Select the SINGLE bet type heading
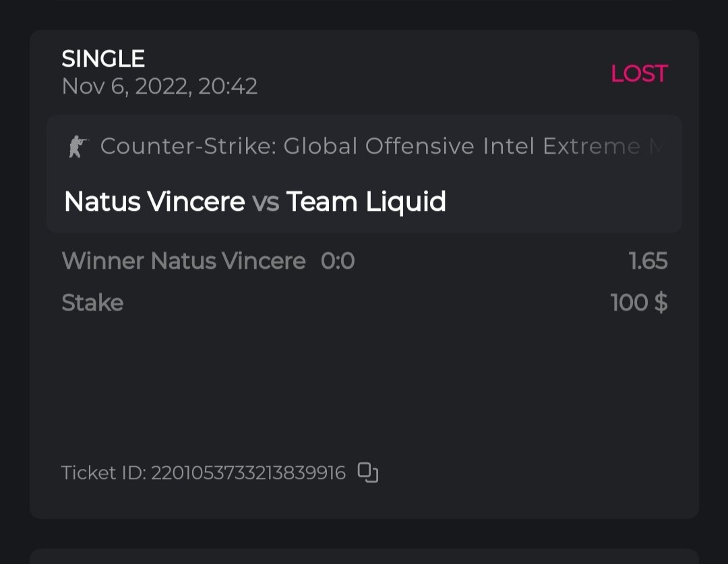The image size is (728, 564). click(x=103, y=59)
